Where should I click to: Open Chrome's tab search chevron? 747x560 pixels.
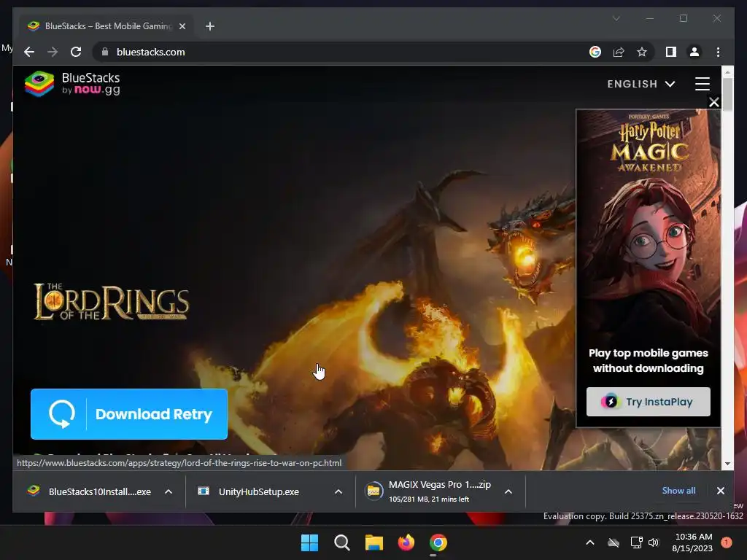pyautogui.click(x=616, y=18)
